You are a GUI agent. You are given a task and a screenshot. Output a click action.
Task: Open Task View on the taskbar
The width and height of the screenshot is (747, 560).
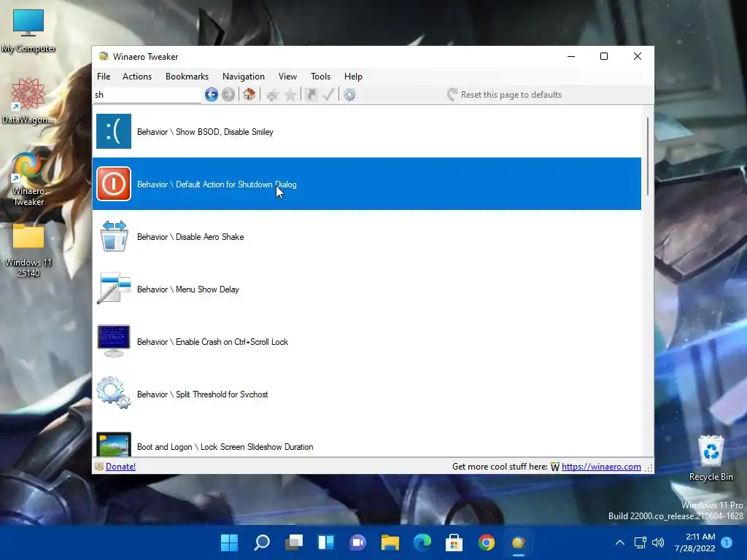(294, 542)
